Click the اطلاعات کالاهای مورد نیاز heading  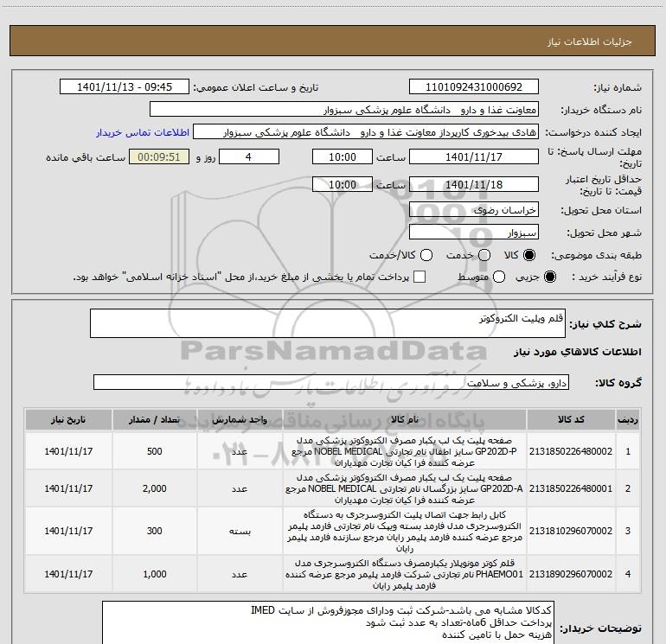(577, 352)
